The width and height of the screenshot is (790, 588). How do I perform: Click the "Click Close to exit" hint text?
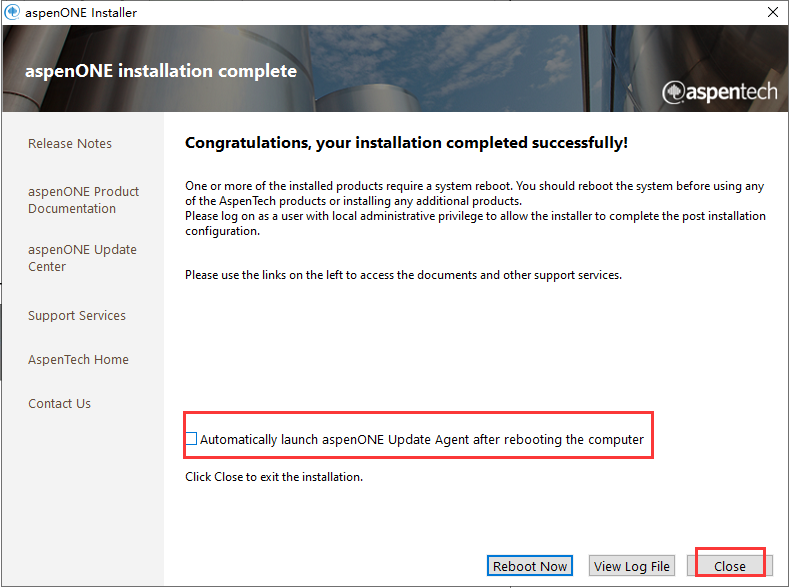coord(274,477)
